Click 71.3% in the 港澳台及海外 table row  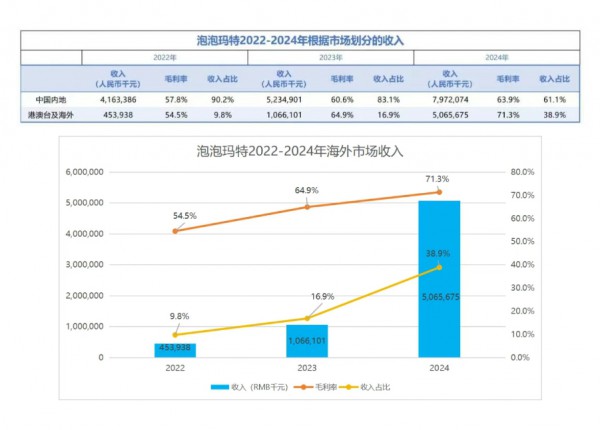tap(508, 115)
